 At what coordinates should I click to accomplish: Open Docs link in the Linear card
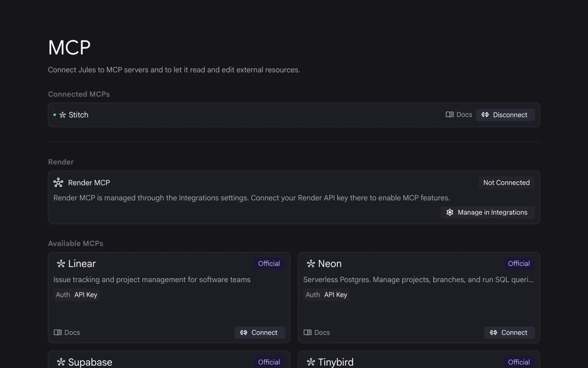tap(67, 333)
